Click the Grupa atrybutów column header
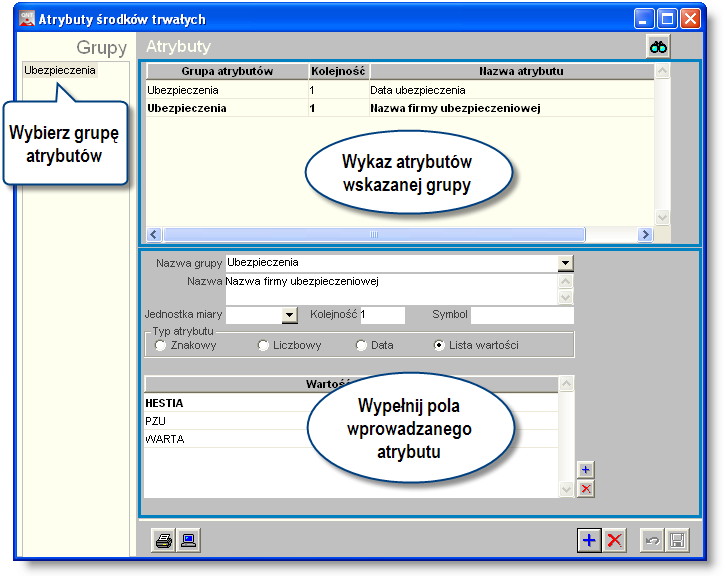Image resolution: width=726 pixels, height=576 pixels. click(227, 71)
